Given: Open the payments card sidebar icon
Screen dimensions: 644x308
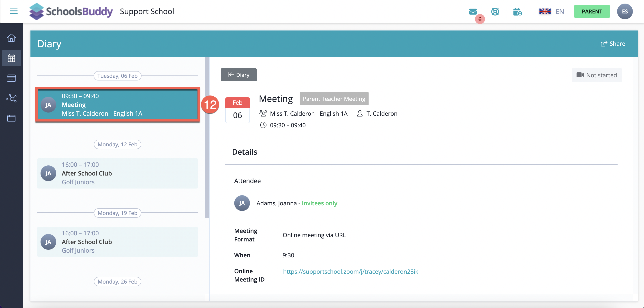Looking at the screenshot, I should 11,78.
